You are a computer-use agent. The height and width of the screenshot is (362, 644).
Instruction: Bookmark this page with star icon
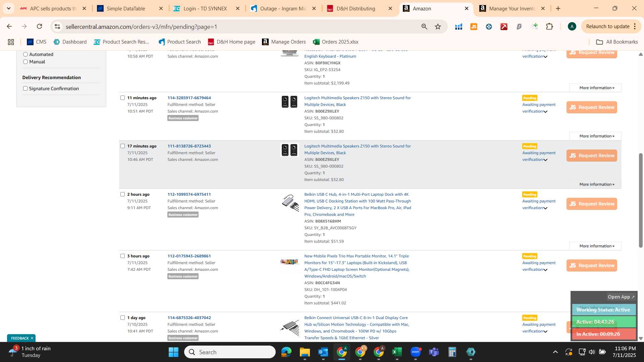point(438,26)
